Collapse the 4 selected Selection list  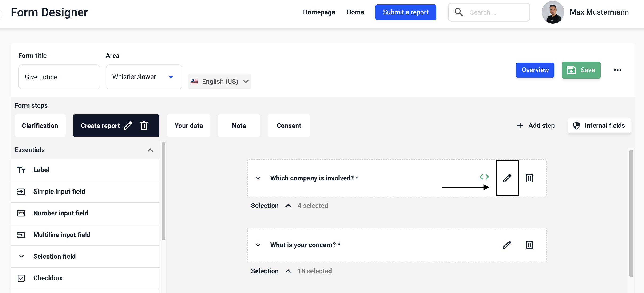[x=288, y=206]
